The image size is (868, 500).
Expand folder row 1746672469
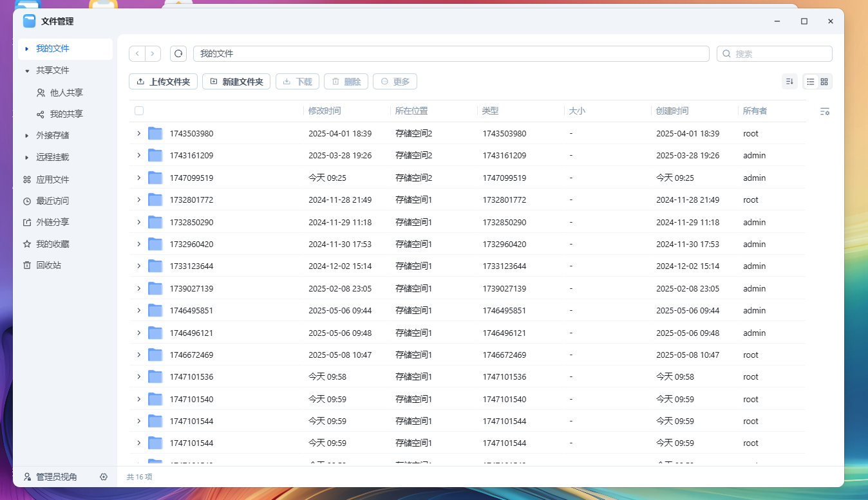point(138,355)
